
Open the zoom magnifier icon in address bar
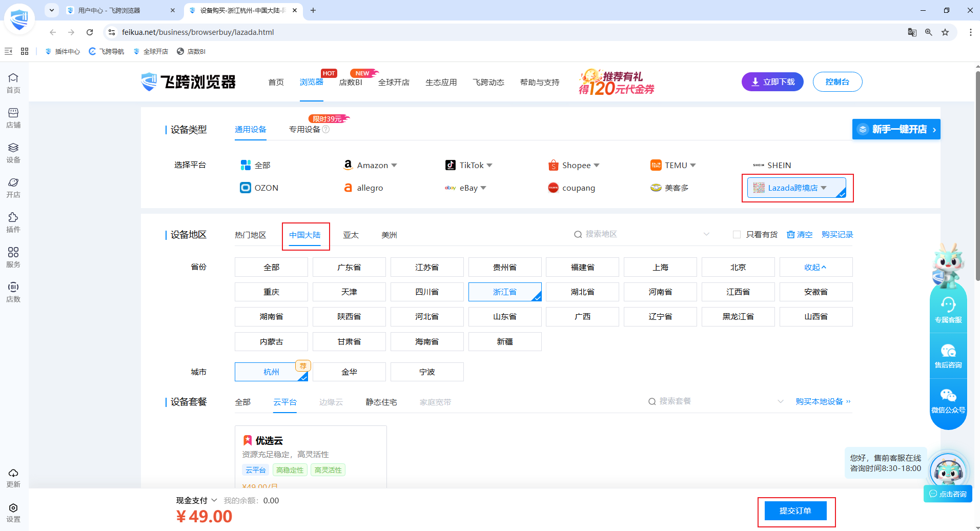coord(929,32)
